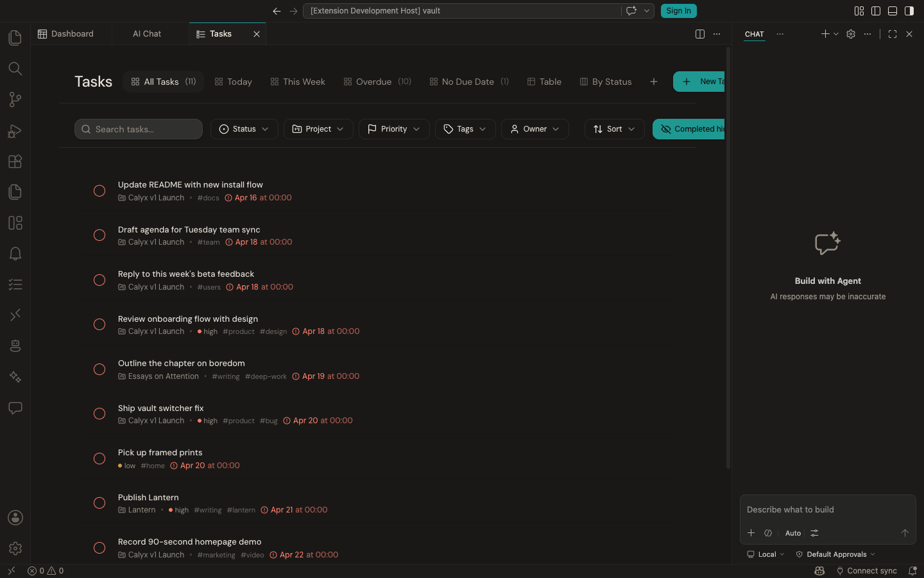Click the customize layout icon

(x=859, y=11)
